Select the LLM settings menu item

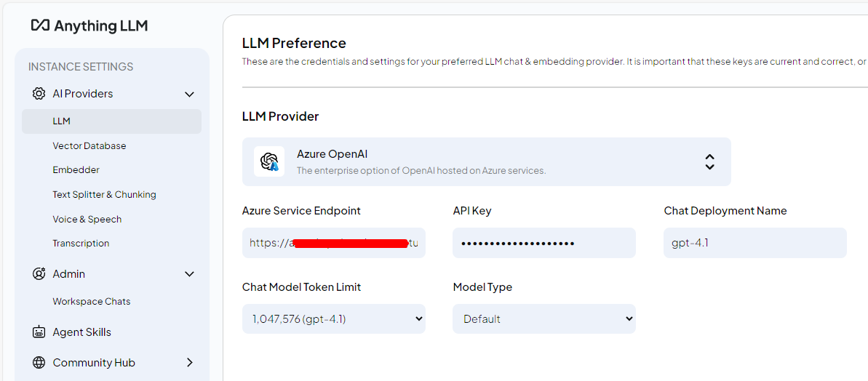pos(112,121)
